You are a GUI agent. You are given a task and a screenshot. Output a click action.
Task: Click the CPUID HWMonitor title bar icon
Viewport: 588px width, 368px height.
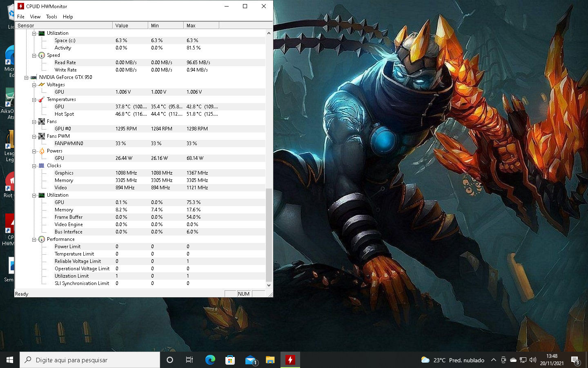(x=21, y=6)
